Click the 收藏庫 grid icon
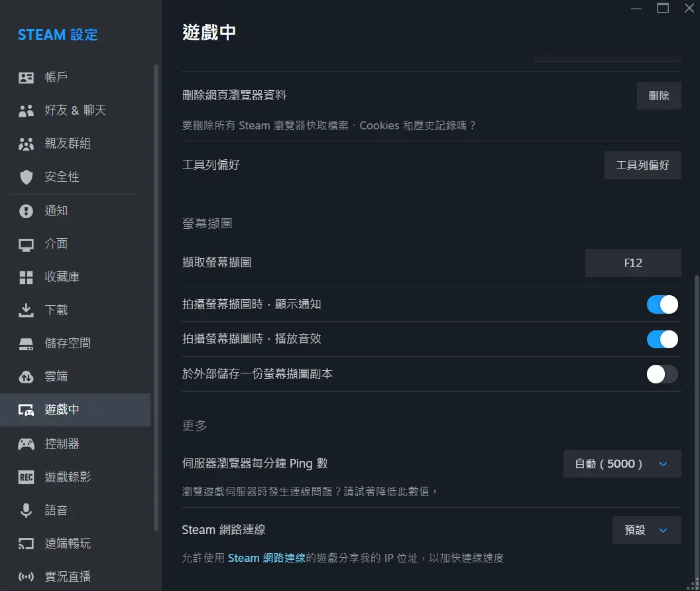Viewport: 700px width, 591px height. click(x=26, y=277)
